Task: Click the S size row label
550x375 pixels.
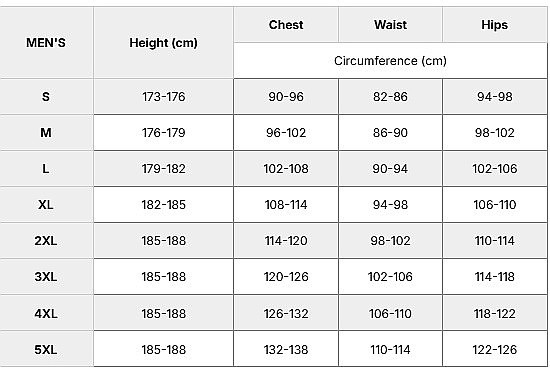Action: pos(46,96)
